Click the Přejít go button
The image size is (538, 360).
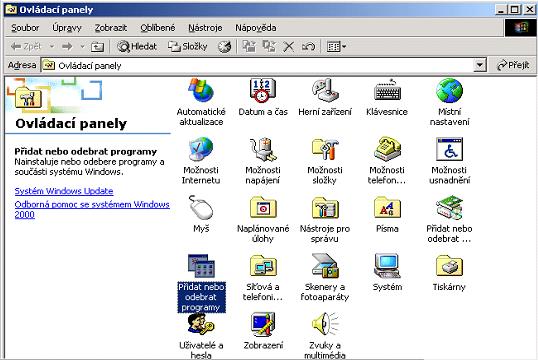pyautogui.click(x=513, y=65)
